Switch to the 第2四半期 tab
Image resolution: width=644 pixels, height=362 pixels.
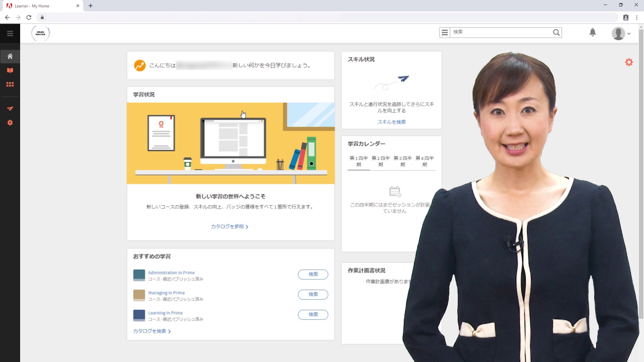[x=380, y=161]
